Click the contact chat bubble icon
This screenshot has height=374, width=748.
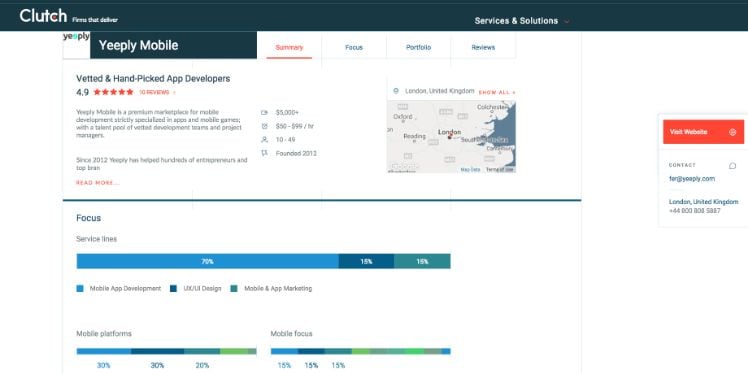pos(733,166)
